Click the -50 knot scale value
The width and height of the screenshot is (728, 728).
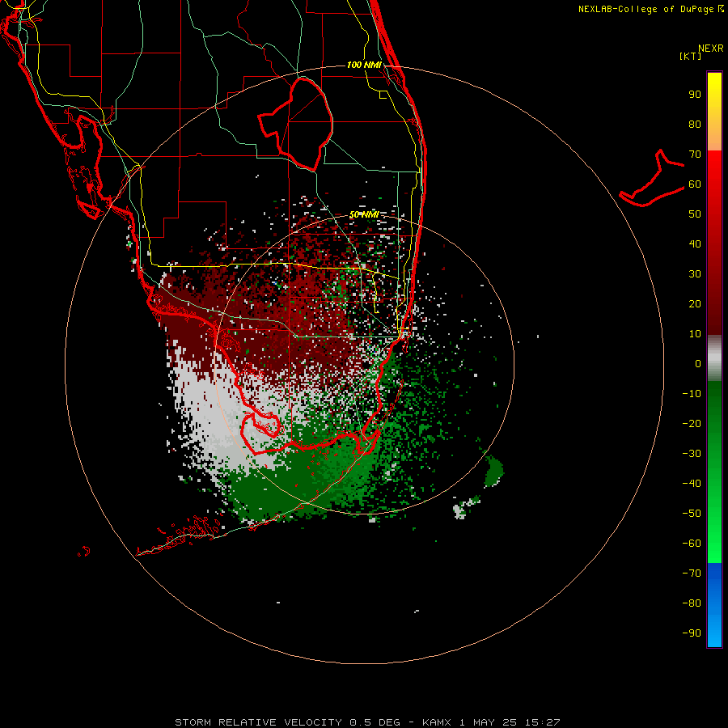tap(692, 514)
